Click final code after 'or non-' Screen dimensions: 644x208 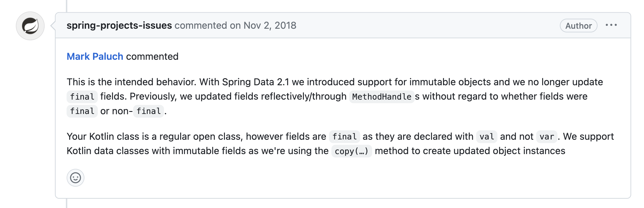coord(149,111)
